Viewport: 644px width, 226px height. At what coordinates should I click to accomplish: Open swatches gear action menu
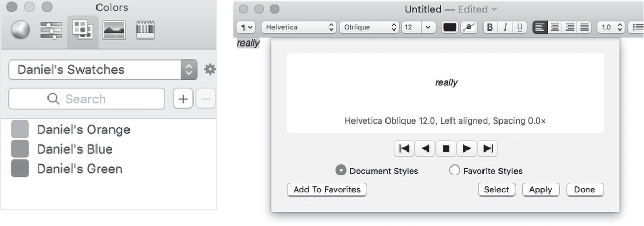(x=210, y=69)
